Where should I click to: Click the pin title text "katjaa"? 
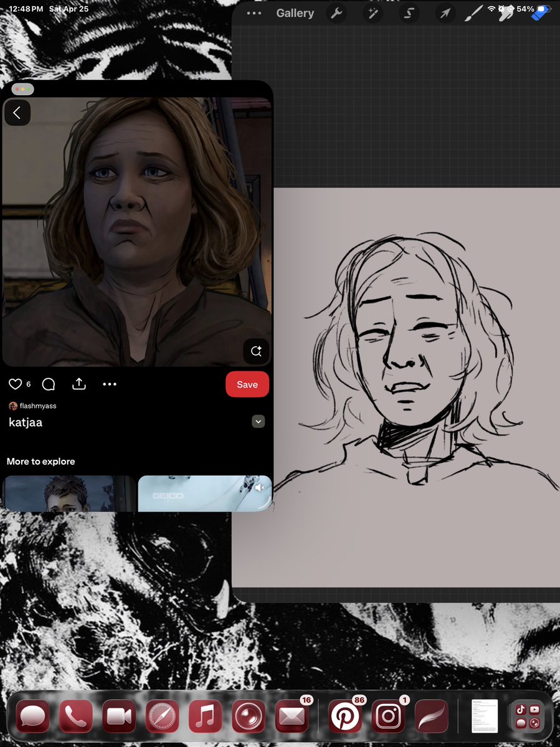(x=26, y=422)
